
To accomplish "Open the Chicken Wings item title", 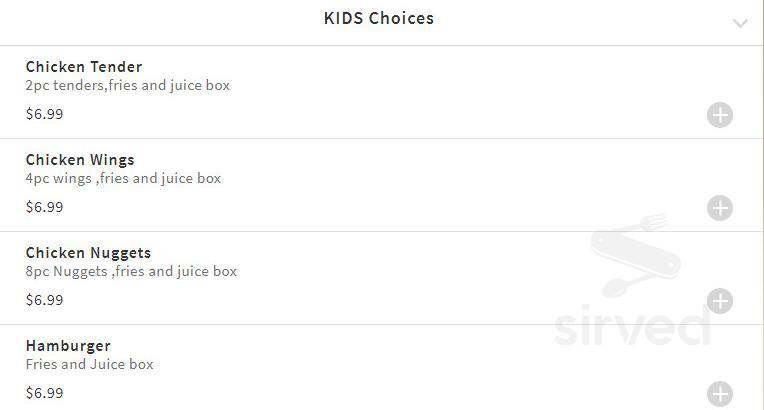I will pos(80,160).
